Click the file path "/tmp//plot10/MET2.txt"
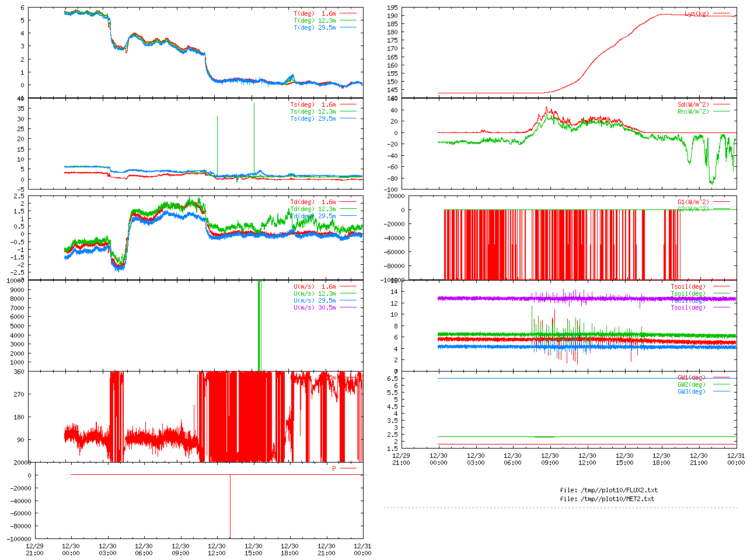This screenshot has height=560, width=747. (616, 499)
